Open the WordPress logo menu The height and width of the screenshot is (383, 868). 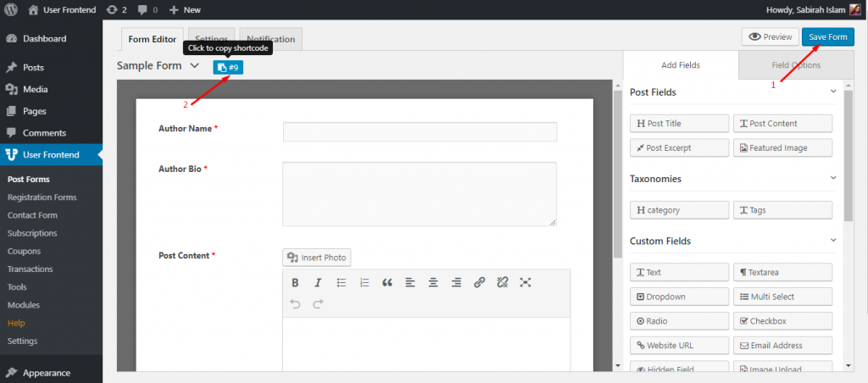point(10,9)
